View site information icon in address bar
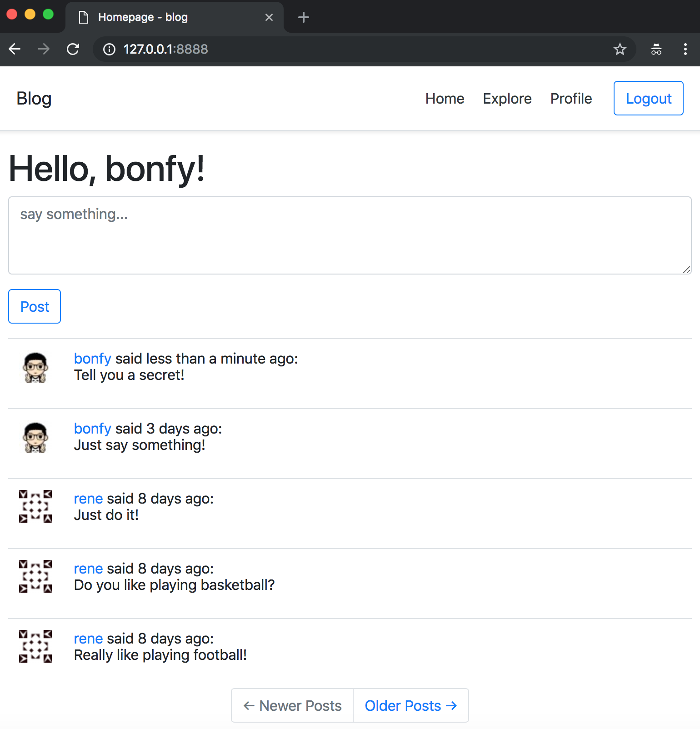This screenshot has height=729, width=700. [109, 49]
